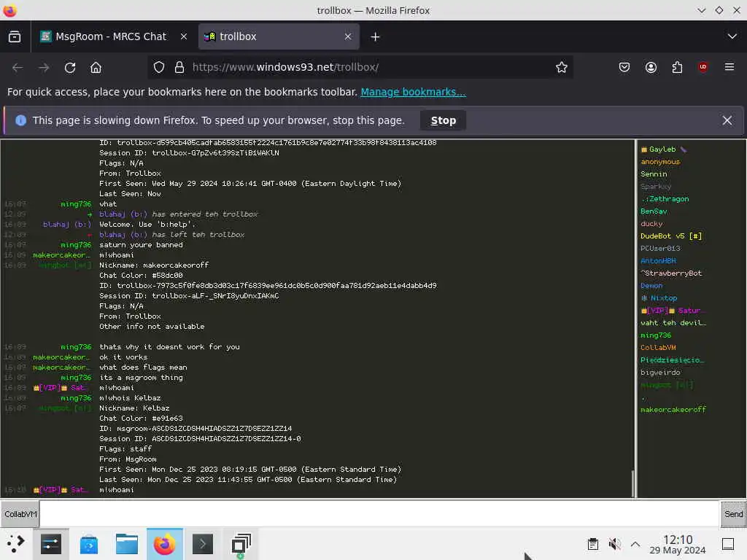Viewport: 747px width, 560px height.
Task: Click Stop in the slowdown notification
Action: click(x=443, y=120)
